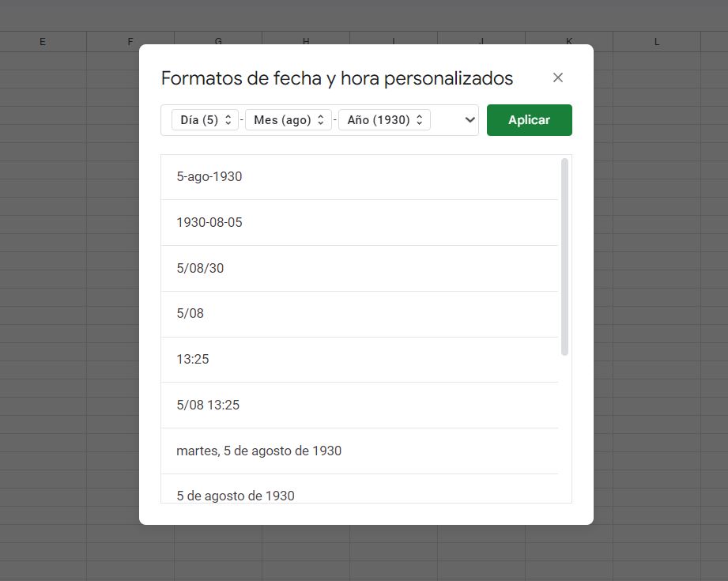Open the Día (5) format chip
728x581 pixels.
click(205, 120)
